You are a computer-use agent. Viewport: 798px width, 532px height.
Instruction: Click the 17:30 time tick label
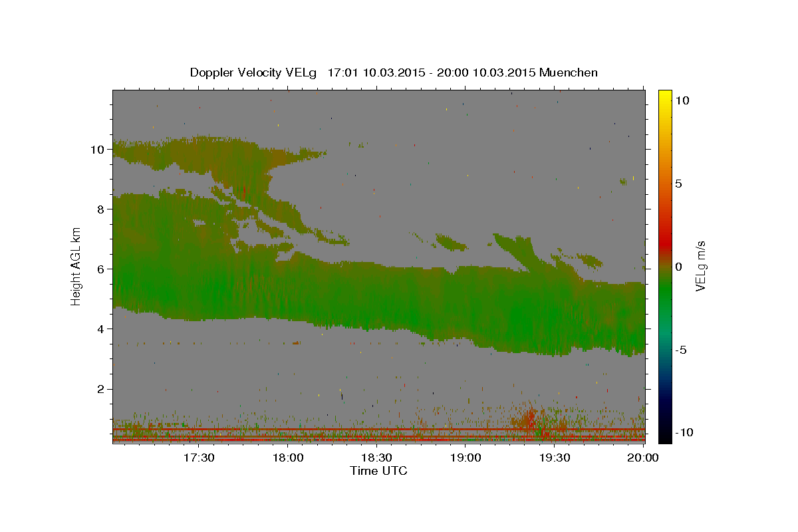pos(199,458)
